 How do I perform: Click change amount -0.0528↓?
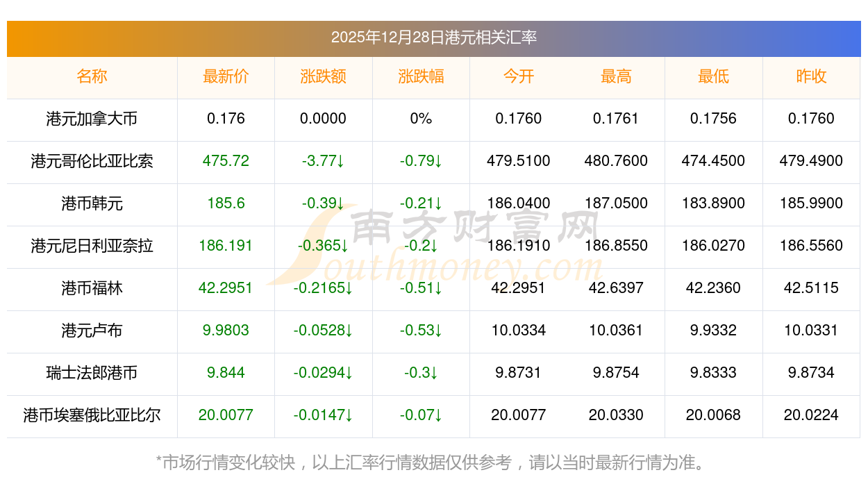pos(324,331)
